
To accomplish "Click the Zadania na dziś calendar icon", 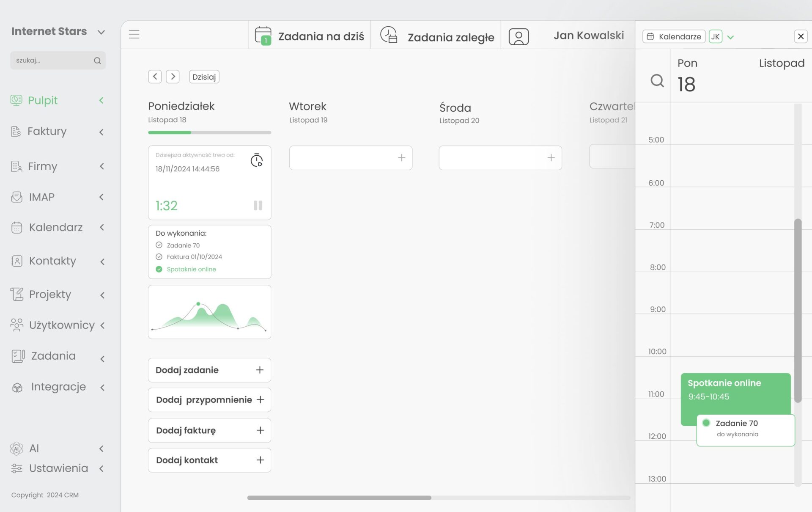I will pos(263,36).
